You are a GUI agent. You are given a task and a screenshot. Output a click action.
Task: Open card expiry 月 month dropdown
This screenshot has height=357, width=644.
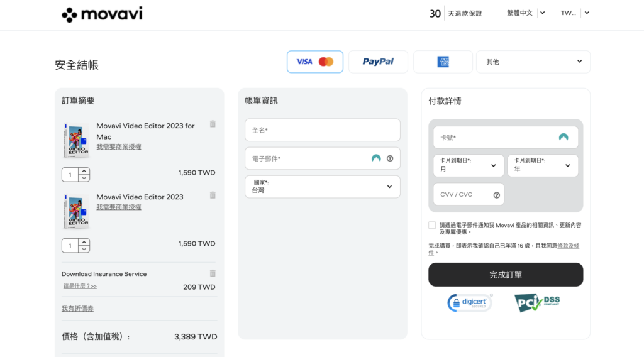click(x=469, y=166)
